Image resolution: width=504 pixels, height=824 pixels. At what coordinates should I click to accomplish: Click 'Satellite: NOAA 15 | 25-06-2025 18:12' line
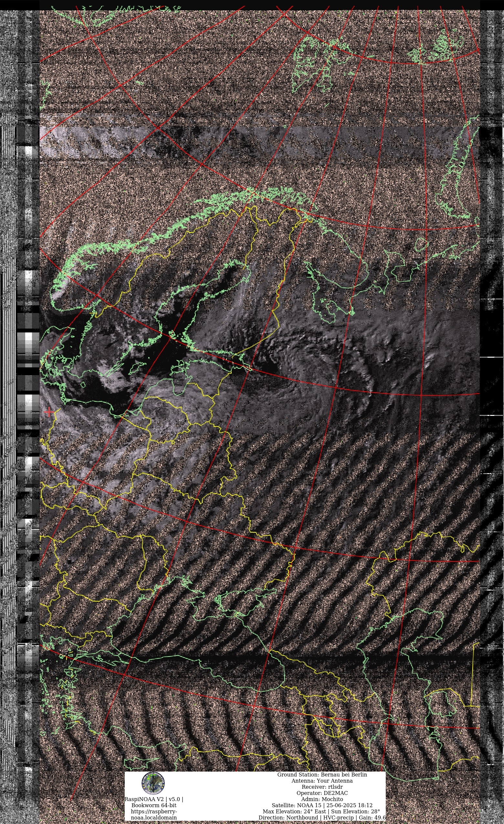pyautogui.click(x=322, y=805)
